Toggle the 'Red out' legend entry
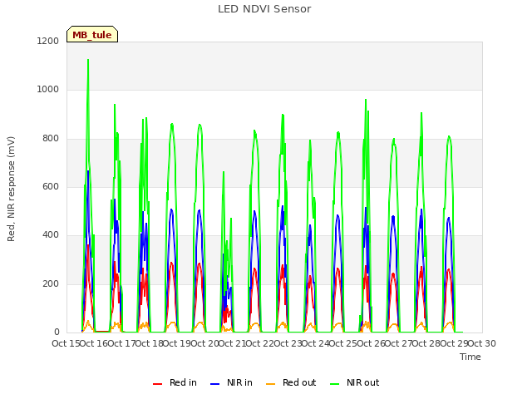This screenshot has width=532, height=399. 291,382
